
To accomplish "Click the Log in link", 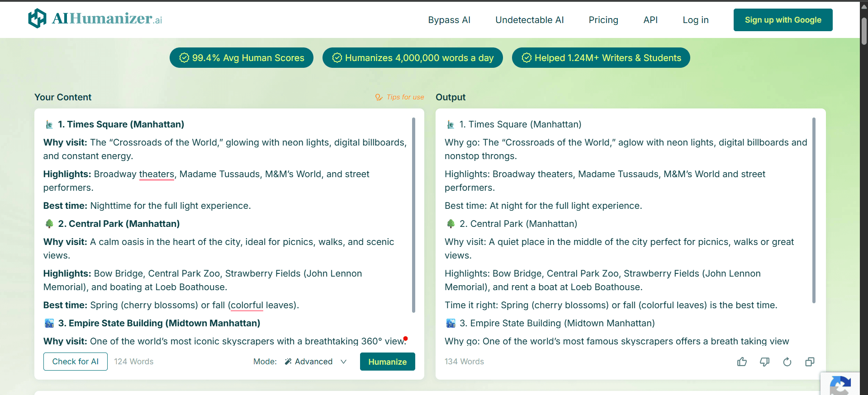I will click(695, 20).
